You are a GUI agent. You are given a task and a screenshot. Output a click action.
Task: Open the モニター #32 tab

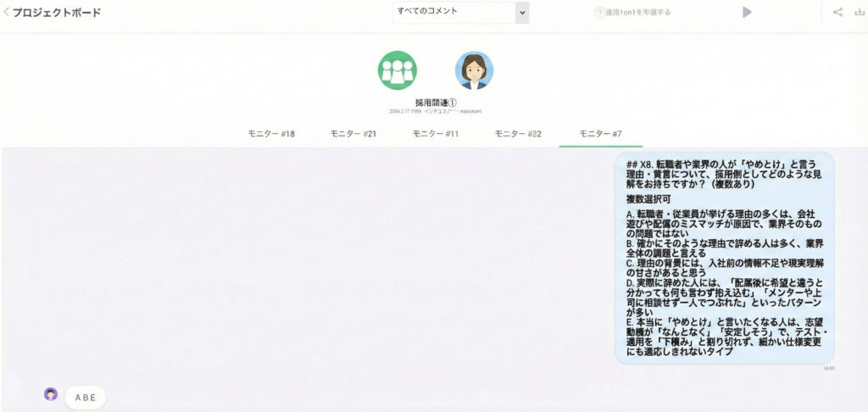point(518,134)
